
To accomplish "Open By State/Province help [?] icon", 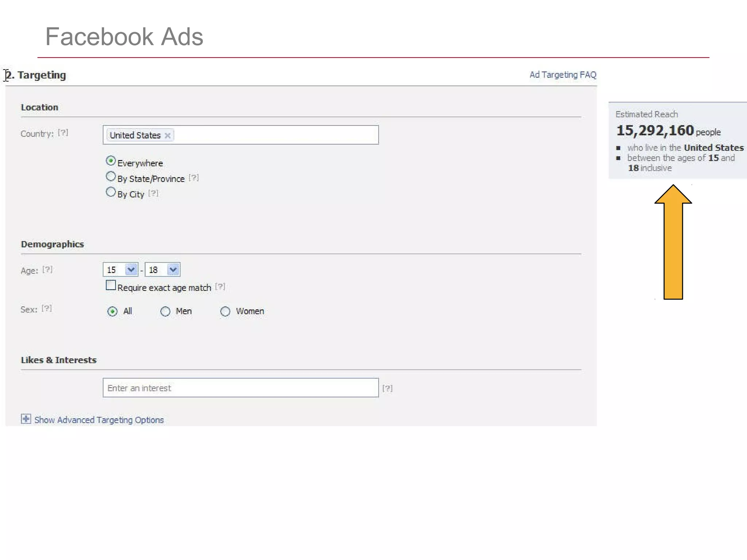I will pos(194,178).
